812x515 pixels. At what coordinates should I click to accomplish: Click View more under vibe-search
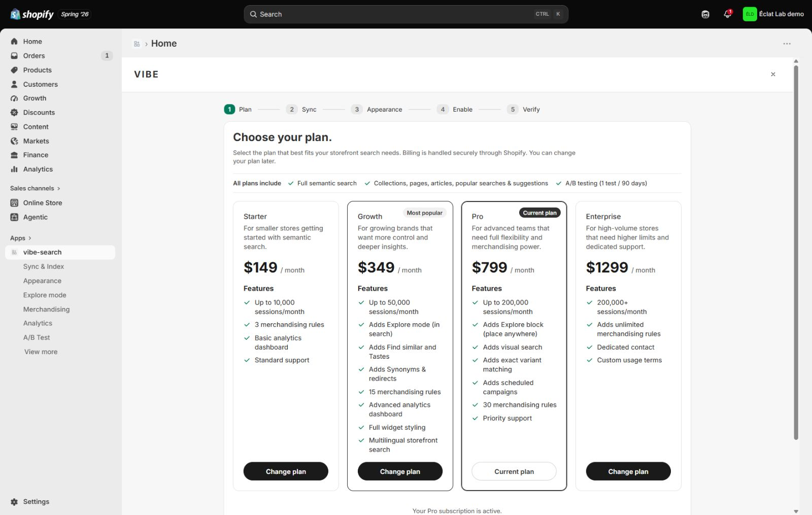point(41,352)
